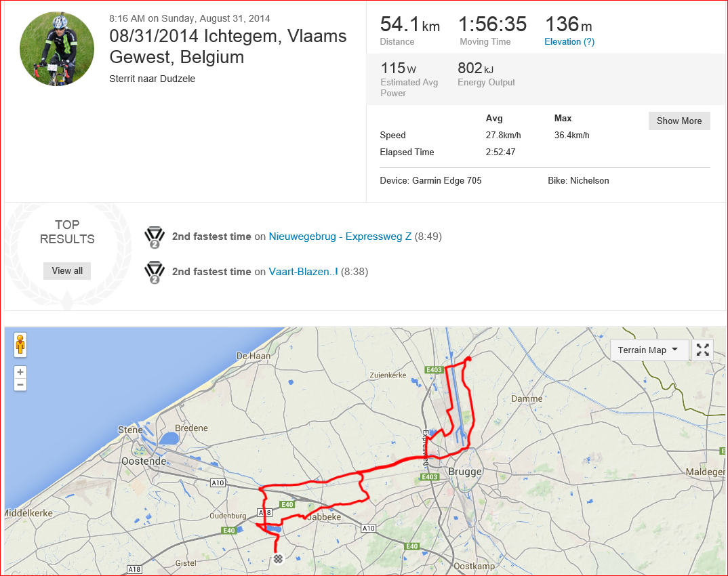Click the checkered finish flag marker
The image size is (728, 576).
point(278,558)
